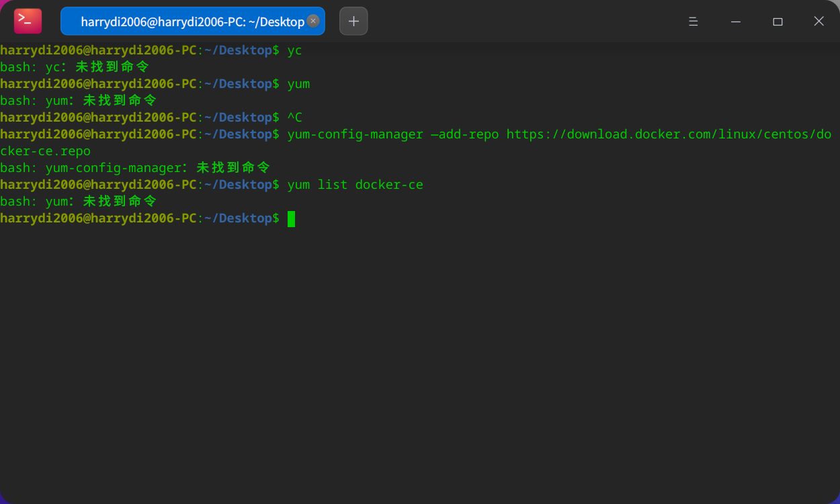Click the "bash: yc" error line
The image size is (840, 504).
point(74,67)
